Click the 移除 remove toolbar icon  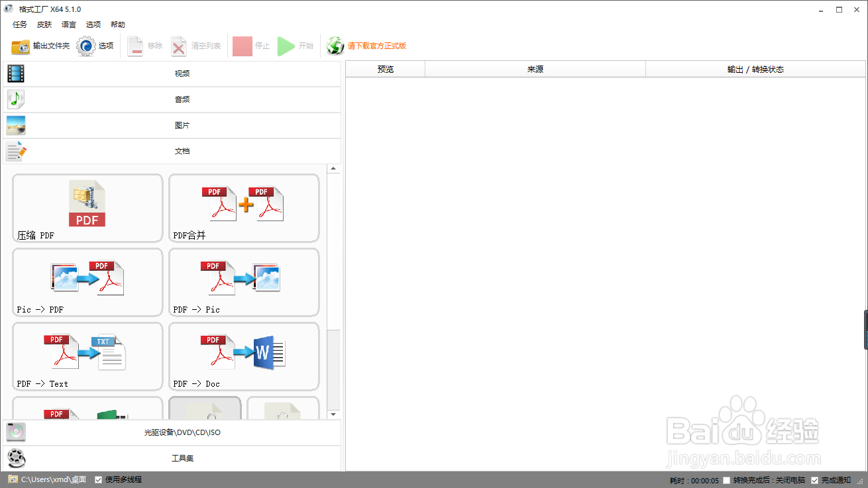tap(136, 46)
